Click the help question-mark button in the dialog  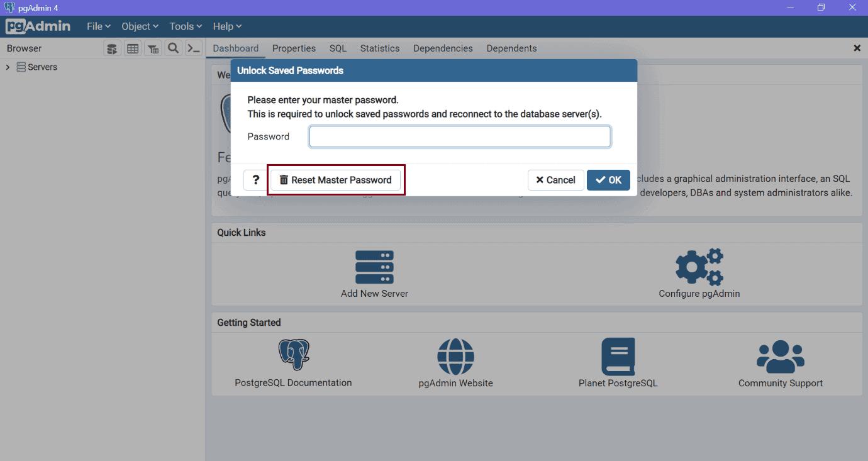(x=255, y=179)
